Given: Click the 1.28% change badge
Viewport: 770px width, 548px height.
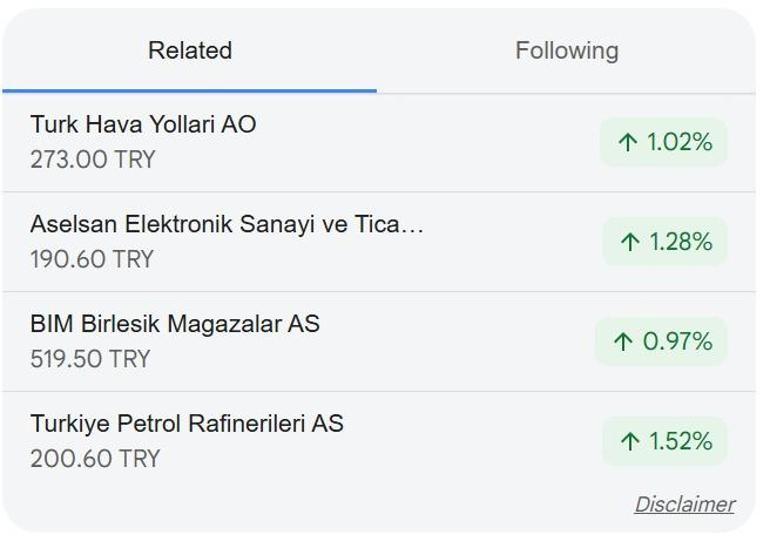Looking at the screenshot, I should 665,242.
